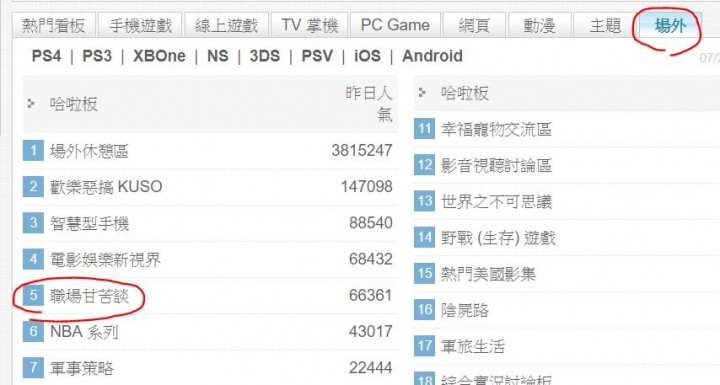Click rank badge 14 beside 野戰 (生存) 遊戲
The image size is (720, 385).
424,237
